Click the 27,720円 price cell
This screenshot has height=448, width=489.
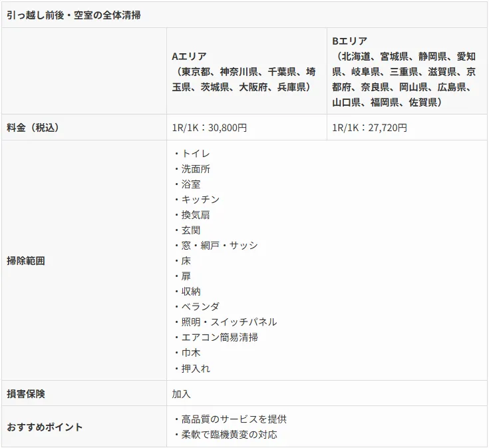click(369, 127)
